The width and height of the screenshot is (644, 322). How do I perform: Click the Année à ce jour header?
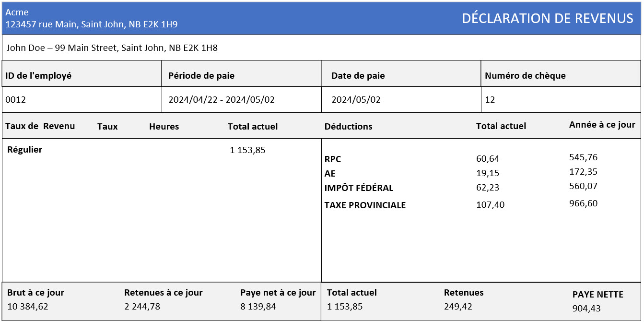[602, 125]
